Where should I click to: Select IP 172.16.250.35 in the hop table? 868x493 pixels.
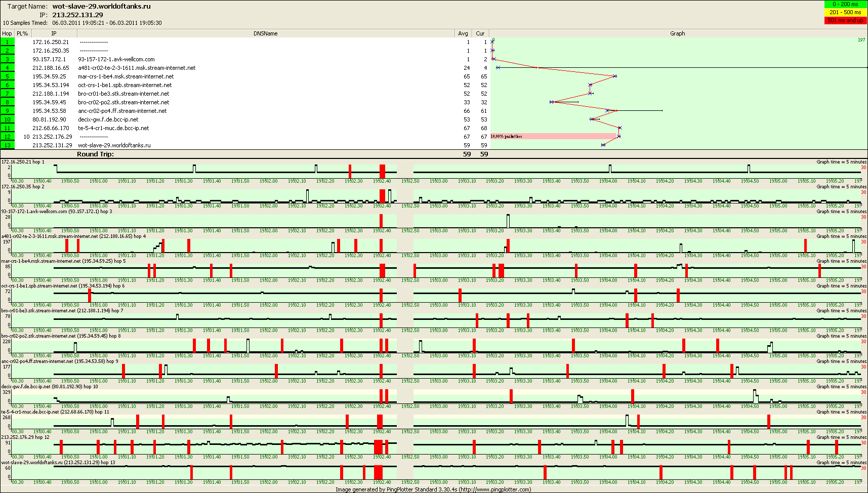[x=51, y=51]
